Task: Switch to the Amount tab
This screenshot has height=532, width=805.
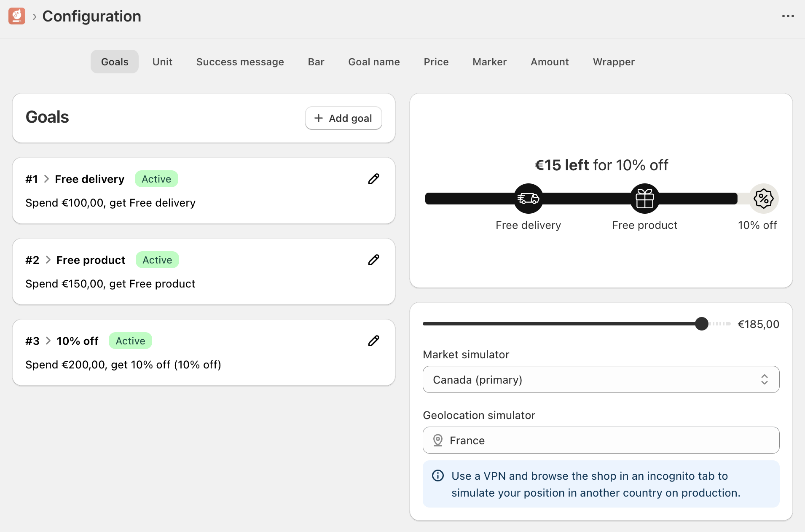Action: point(550,62)
